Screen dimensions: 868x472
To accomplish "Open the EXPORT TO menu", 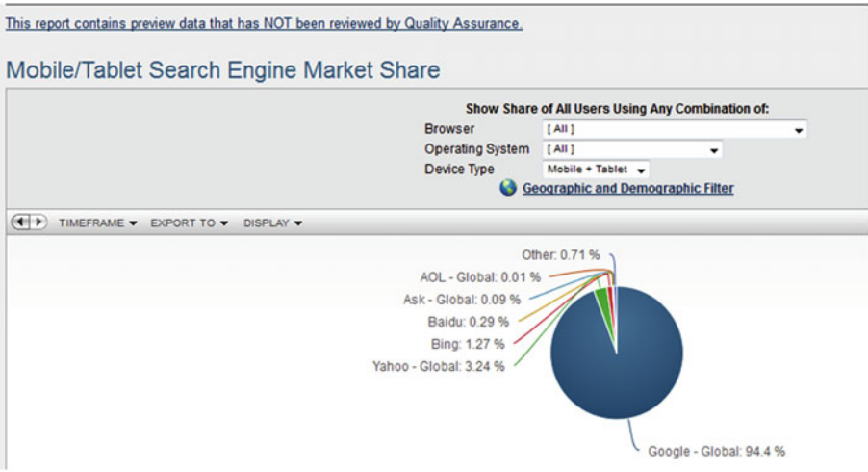I will coord(189,223).
